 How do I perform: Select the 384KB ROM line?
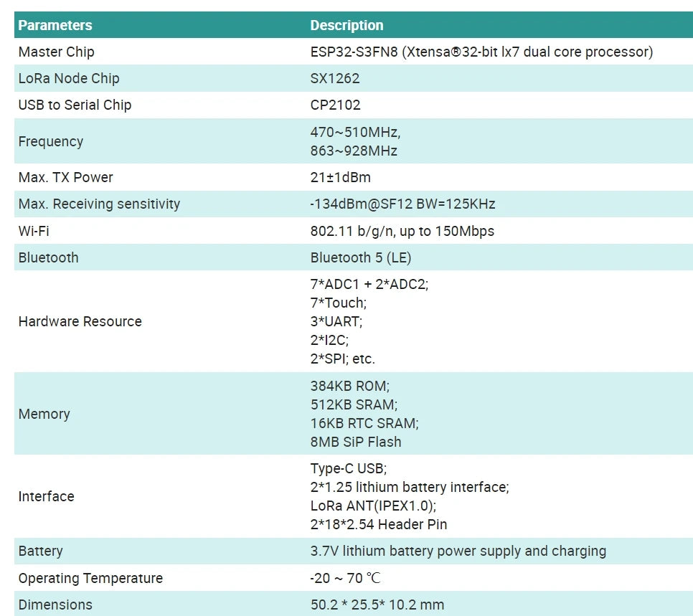[349, 386]
